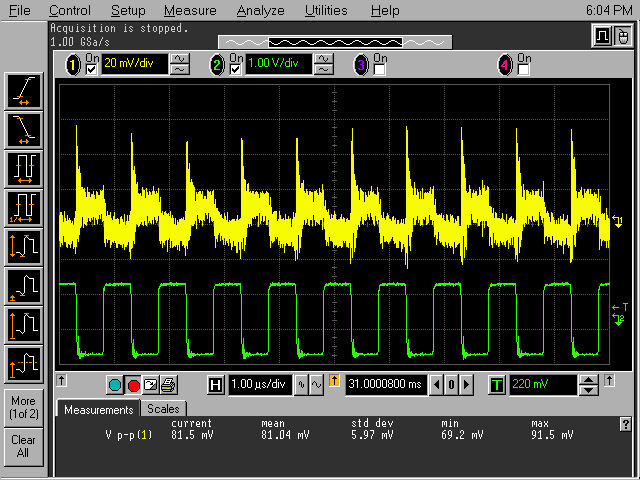
Task: Select the rise time measurement icon
Action: pyautogui.click(x=24, y=91)
